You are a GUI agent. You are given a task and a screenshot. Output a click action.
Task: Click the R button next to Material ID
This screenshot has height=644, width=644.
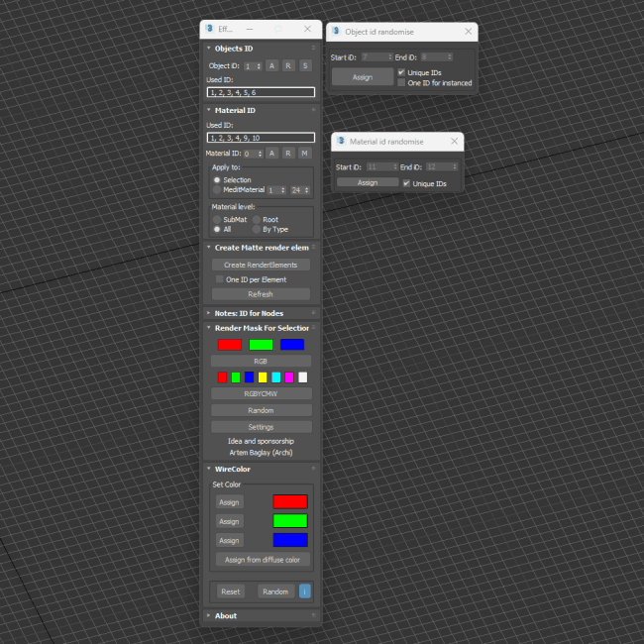pos(288,154)
